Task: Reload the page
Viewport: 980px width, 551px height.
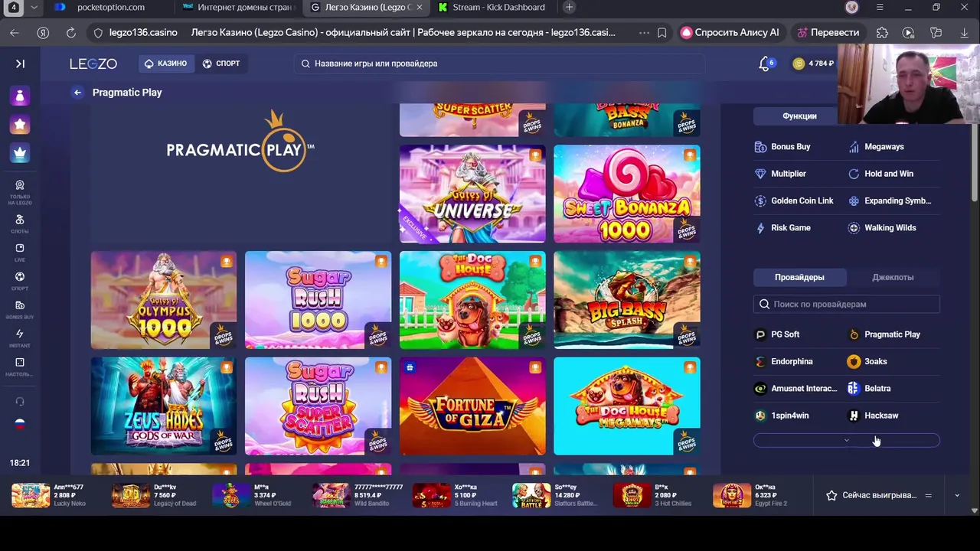Action: pyautogui.click(x=71, y=33)
